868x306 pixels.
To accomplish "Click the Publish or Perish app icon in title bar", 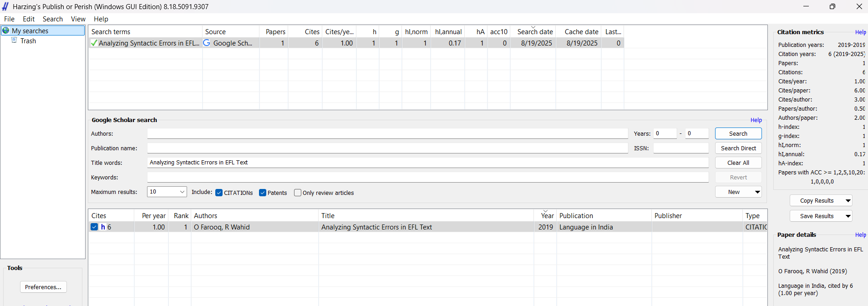I will point(5,6).
